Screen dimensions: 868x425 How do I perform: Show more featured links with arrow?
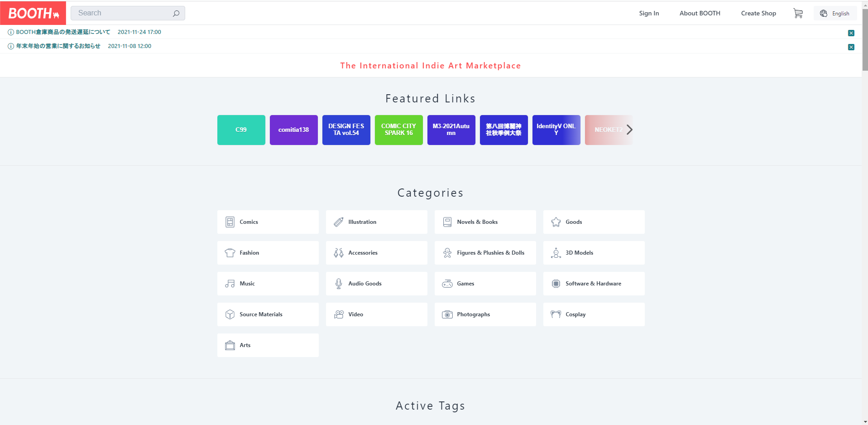(629, 130)
